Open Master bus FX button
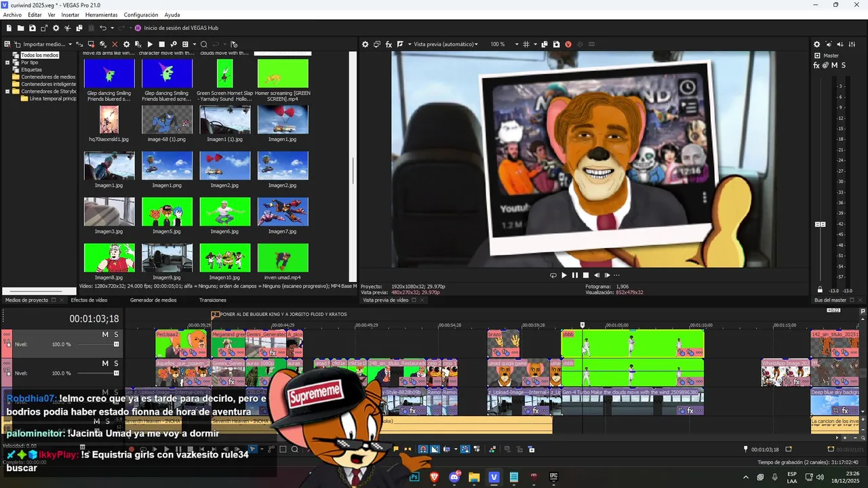The height and width of the screenshot is (488, 868). (x=816, y=65)
